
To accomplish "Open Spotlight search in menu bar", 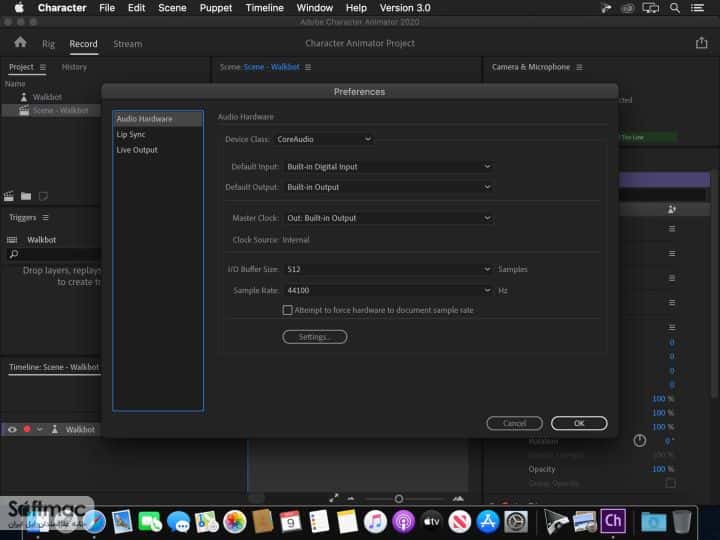I will [x=675, y=8].
